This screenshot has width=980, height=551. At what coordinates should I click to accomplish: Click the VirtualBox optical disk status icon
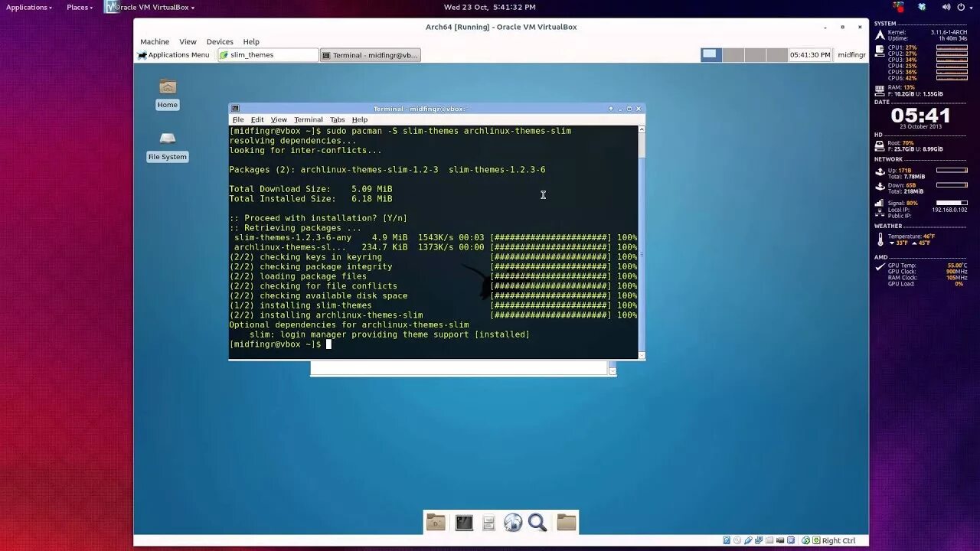[x=737, y=540]
